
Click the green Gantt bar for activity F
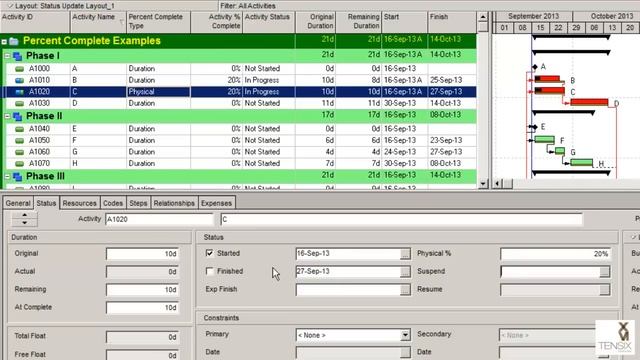[544, 140]
